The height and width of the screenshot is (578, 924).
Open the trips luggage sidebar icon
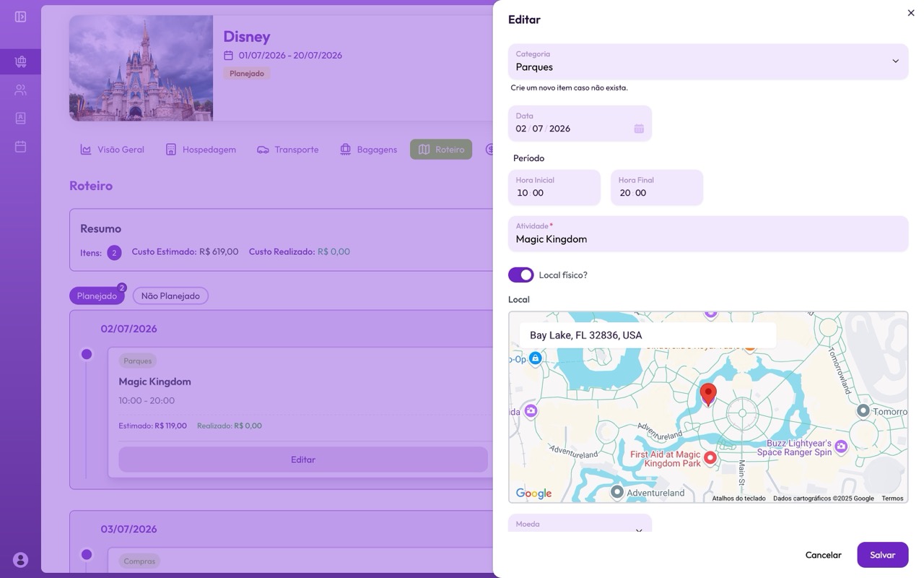click(x=20, y=62)
